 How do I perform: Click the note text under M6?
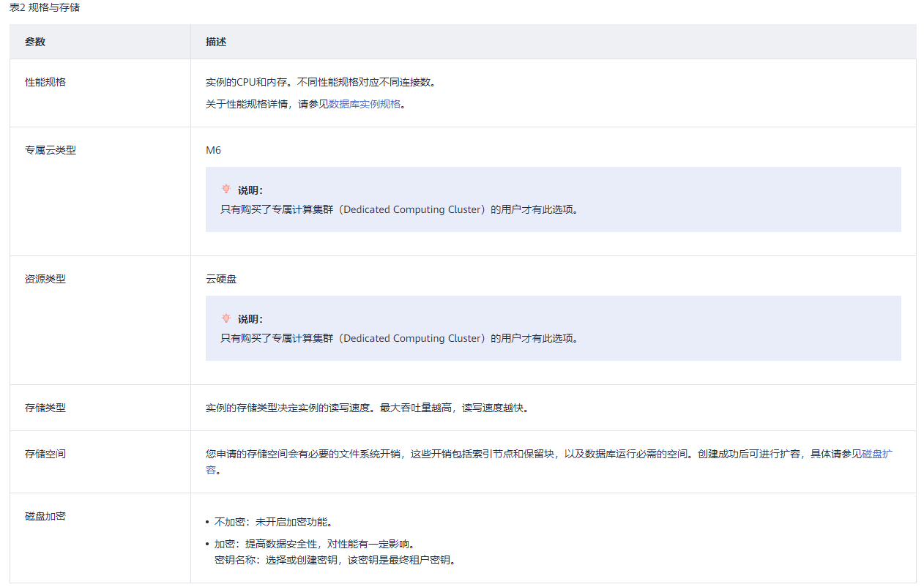[x=399, y=209]
